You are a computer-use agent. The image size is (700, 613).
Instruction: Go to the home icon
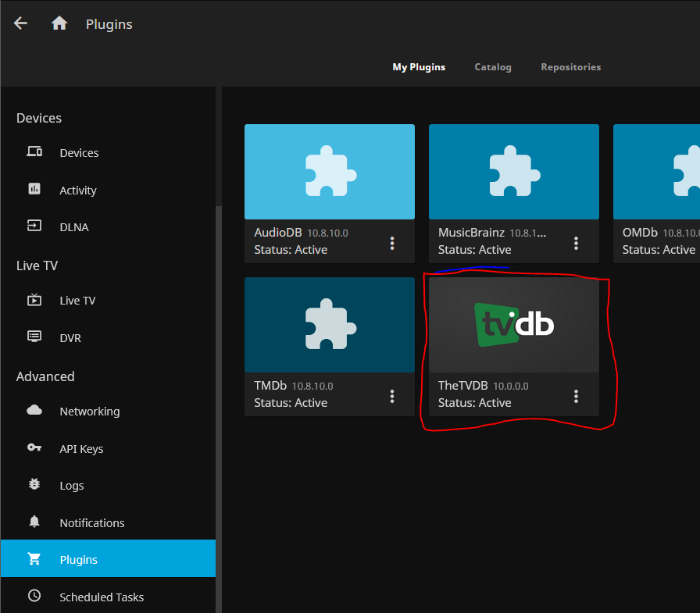59,23
